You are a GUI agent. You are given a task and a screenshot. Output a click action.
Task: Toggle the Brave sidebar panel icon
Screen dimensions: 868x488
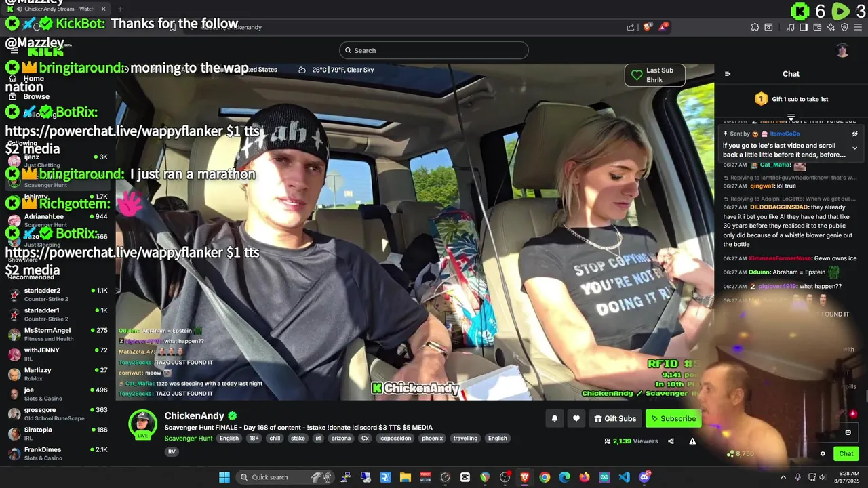[x=804, y=27]
